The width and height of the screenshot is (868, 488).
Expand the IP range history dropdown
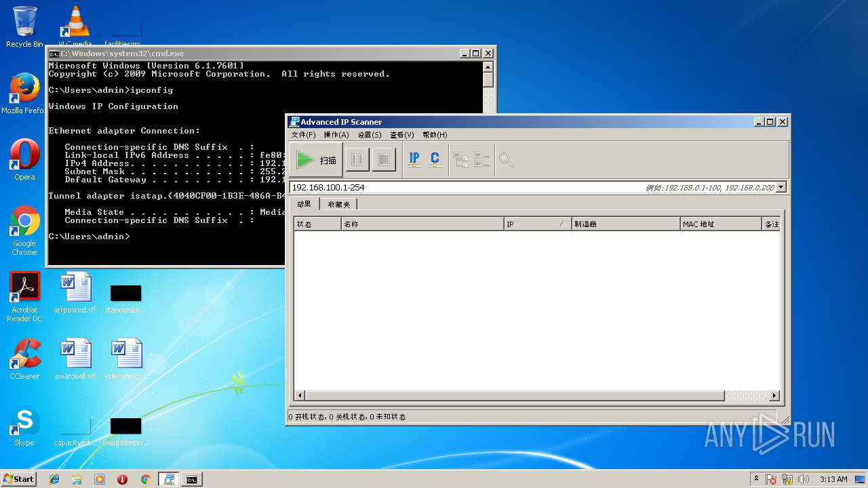tap(781, 187)
